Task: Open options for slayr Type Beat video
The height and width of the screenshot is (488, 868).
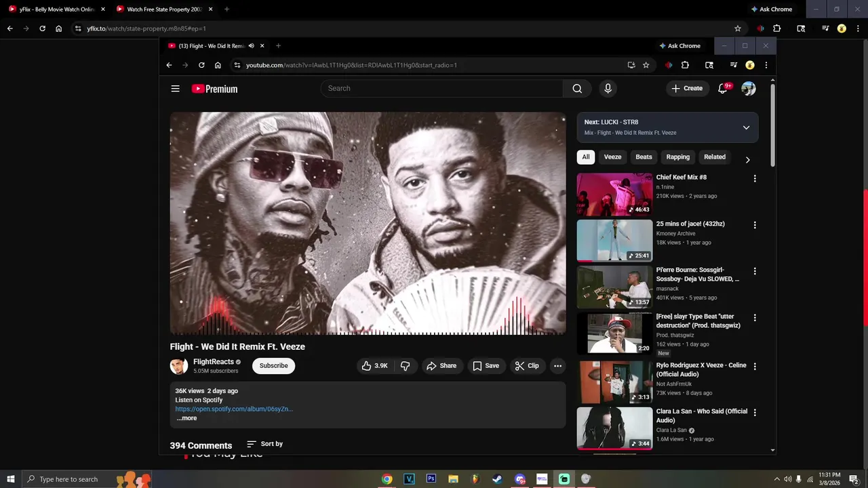Action: coord(755,317)
